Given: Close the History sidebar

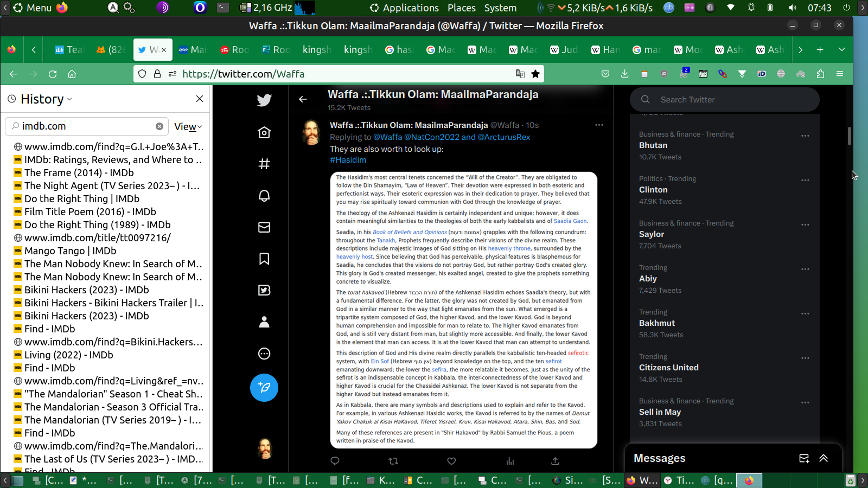Looking at the screenshot, I should point(200,99).
